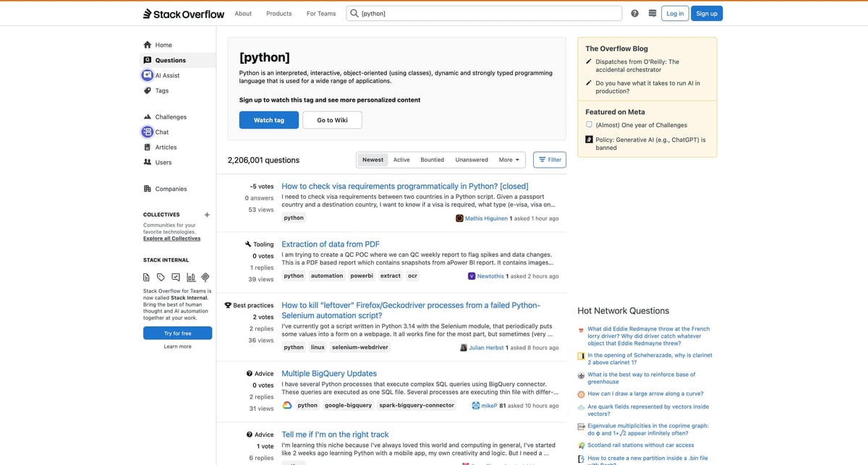Click the Stack Overflow logo
The width and height of the screenshot is (868, 465).
tap(184, 14)
